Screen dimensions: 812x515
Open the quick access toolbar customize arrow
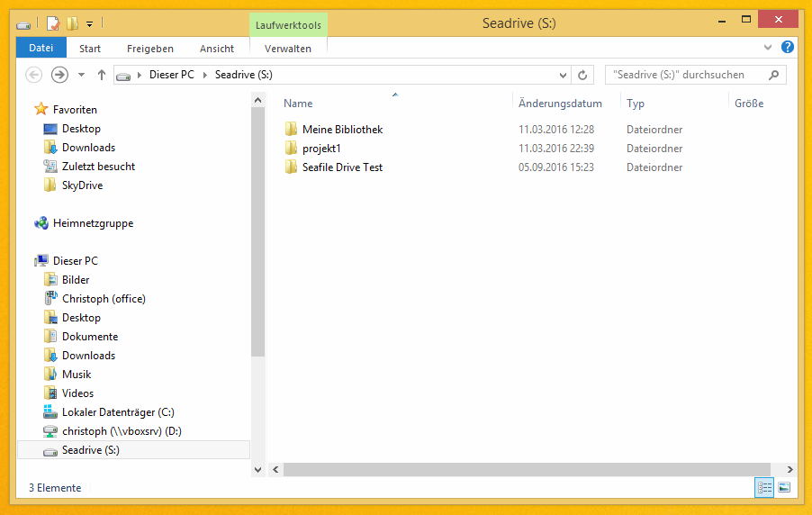[x=90, y=23]
